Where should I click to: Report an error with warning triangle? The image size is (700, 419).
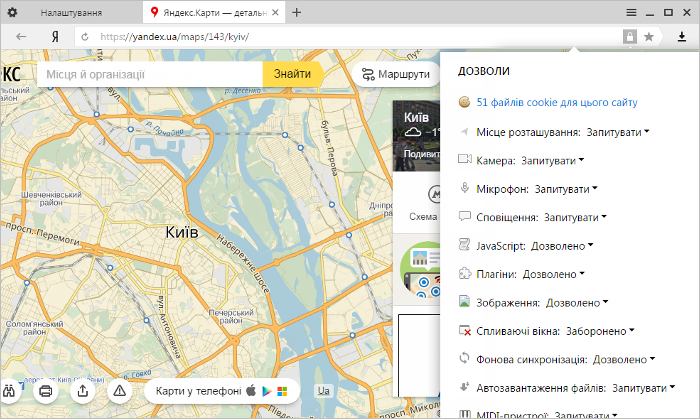tap(120, 391)
